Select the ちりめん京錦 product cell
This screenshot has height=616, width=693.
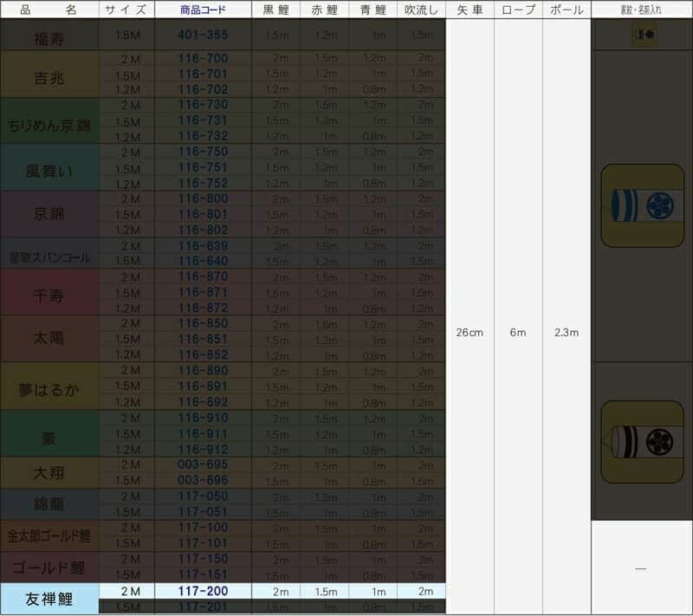click(49, 122)
